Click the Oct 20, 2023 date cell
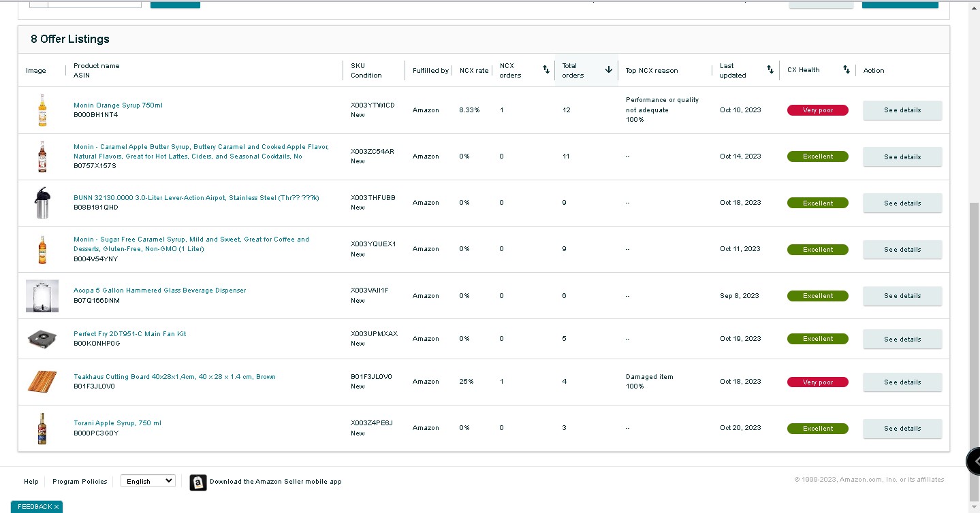Image resolution: width=980 pixels, height=513 pixels. click(740, 428)
